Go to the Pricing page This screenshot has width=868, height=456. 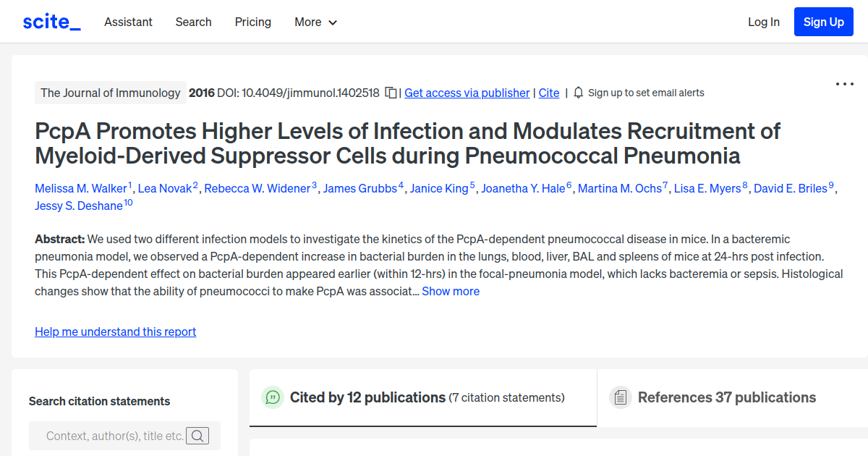pos(252,22)
